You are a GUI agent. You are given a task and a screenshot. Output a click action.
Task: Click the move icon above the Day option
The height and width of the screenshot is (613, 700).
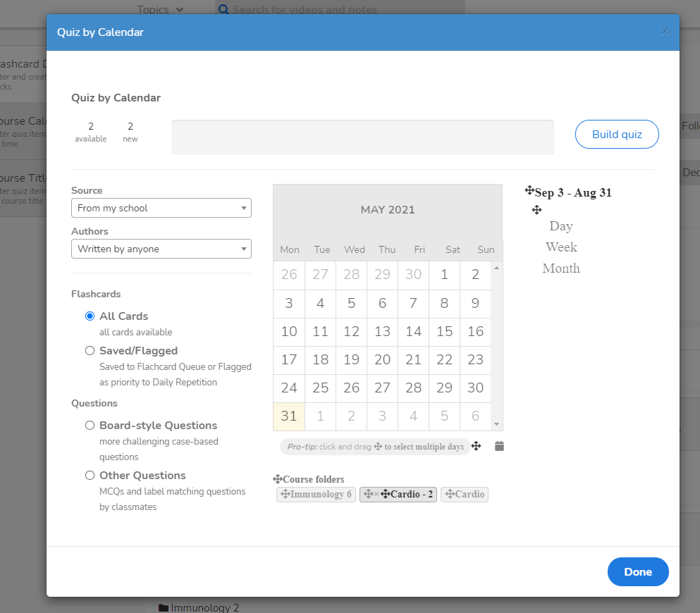[x=536, y=210]
